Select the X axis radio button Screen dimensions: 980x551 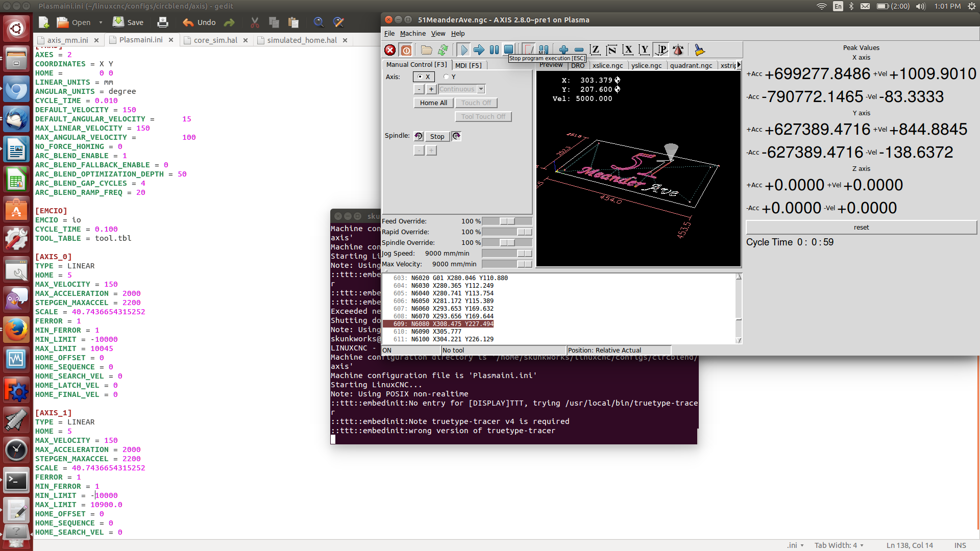point(420,77)
